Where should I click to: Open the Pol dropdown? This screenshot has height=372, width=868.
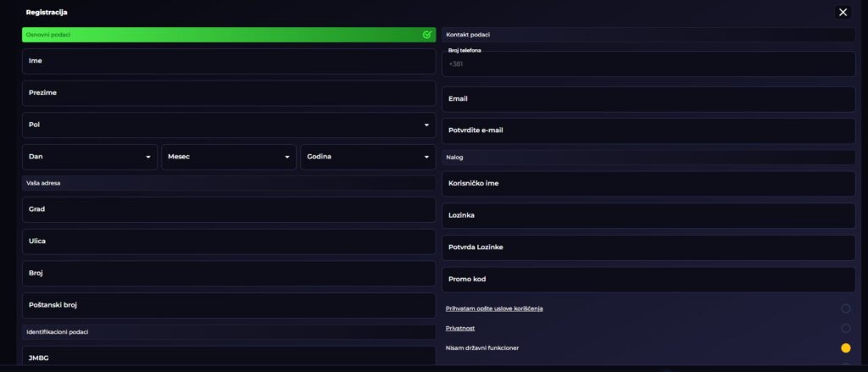[x=229, y=125]
